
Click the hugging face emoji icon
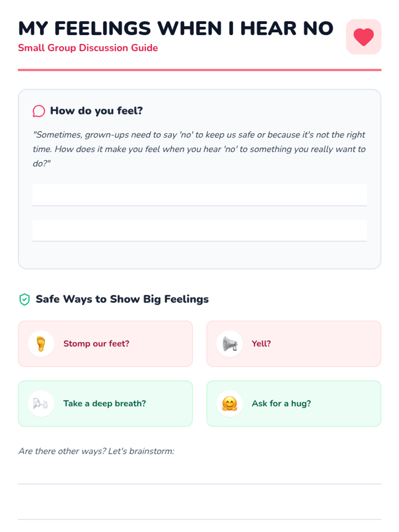230,404
